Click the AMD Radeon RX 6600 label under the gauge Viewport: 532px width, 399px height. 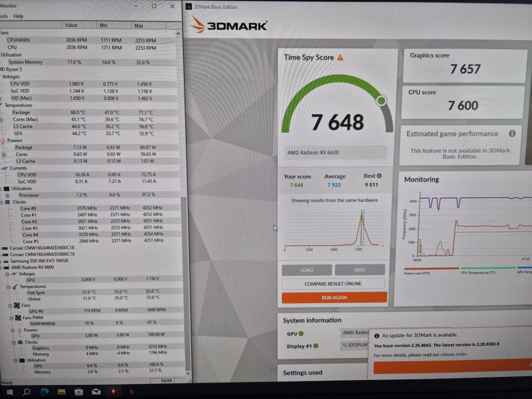(313, 153)
